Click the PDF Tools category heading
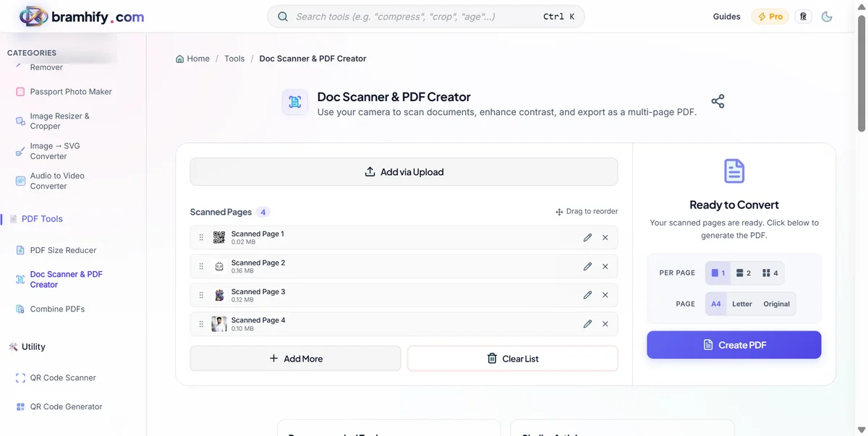Viewport: 868px width, 436px height. [x=42, y=219]
